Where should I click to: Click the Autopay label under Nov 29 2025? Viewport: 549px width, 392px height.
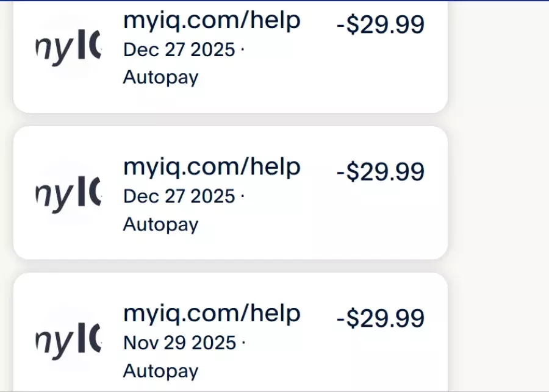pos(160,371)
